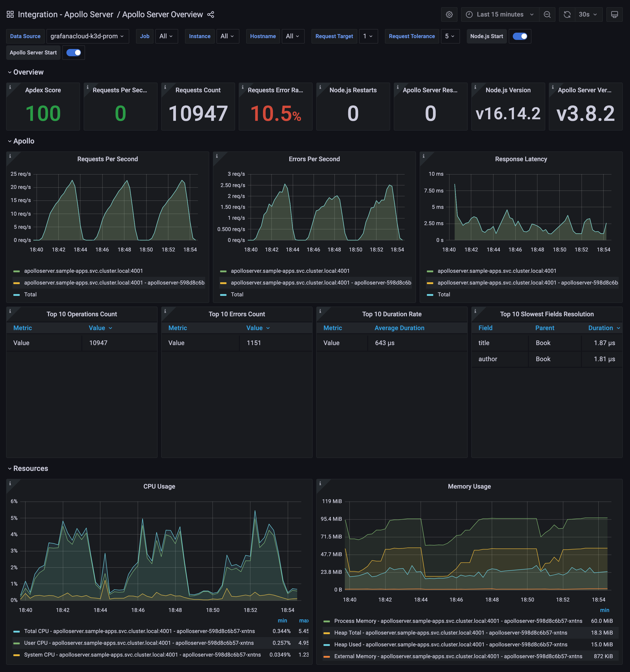Open the 30s auto-refresh interval dropdown
630x672 pixels.
click(589, 15)
